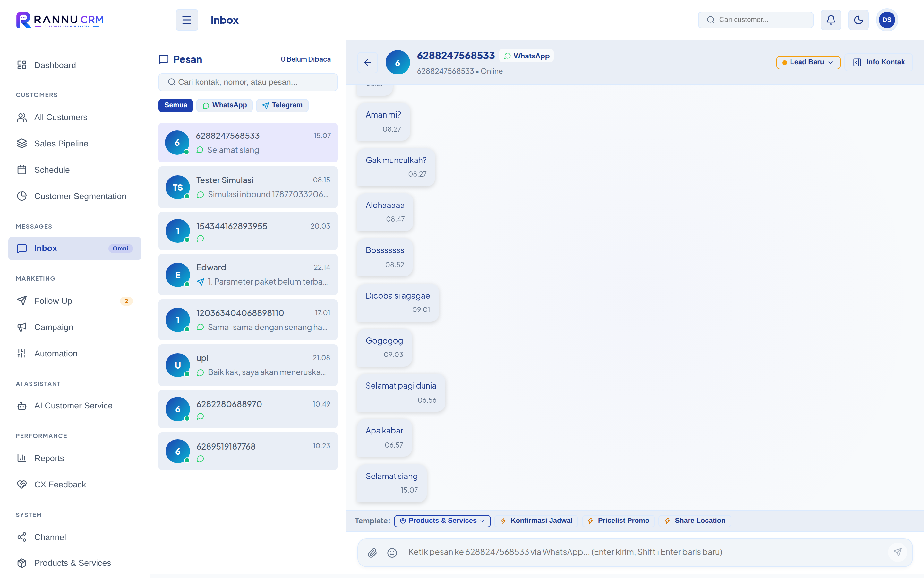Go to Sales Pipeline

[x=75, y=143]
